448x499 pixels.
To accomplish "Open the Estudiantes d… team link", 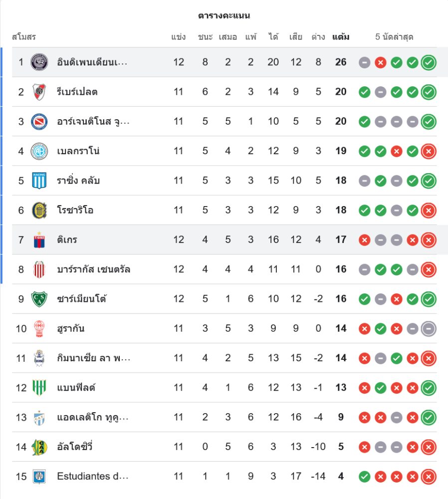I will (93, 476).
